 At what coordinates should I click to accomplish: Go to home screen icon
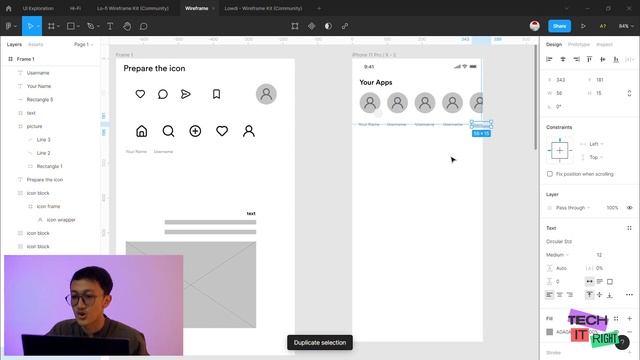click(x=9, y=8)
